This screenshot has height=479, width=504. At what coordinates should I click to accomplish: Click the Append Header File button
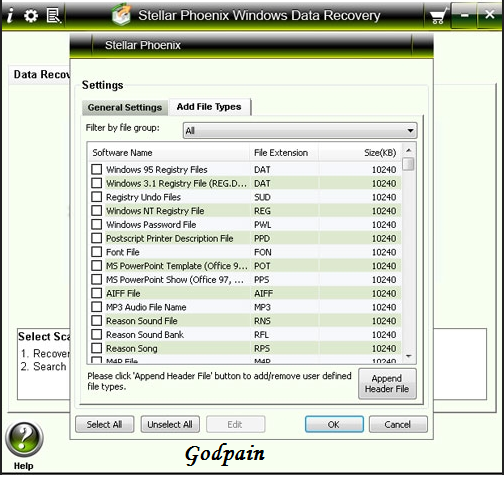click(387, 384)
